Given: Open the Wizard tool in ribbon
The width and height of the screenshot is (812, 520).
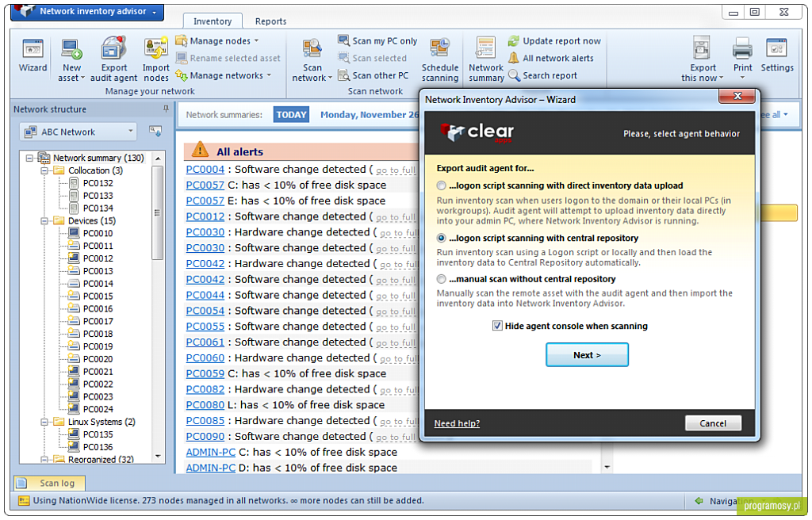Looking at the screenshot, I should coord(33,56).
